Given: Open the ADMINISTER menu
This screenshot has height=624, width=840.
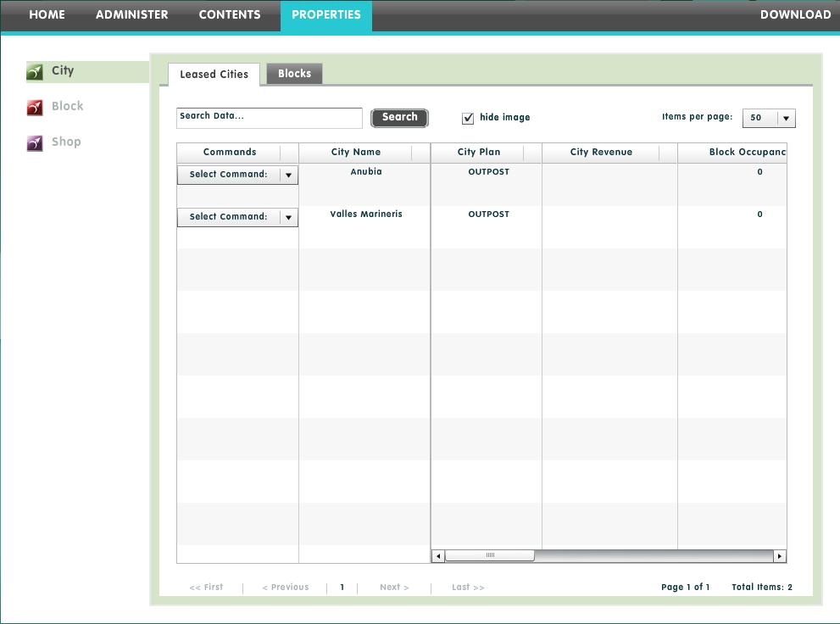Looking at the screenshot, I should point(131,15).
